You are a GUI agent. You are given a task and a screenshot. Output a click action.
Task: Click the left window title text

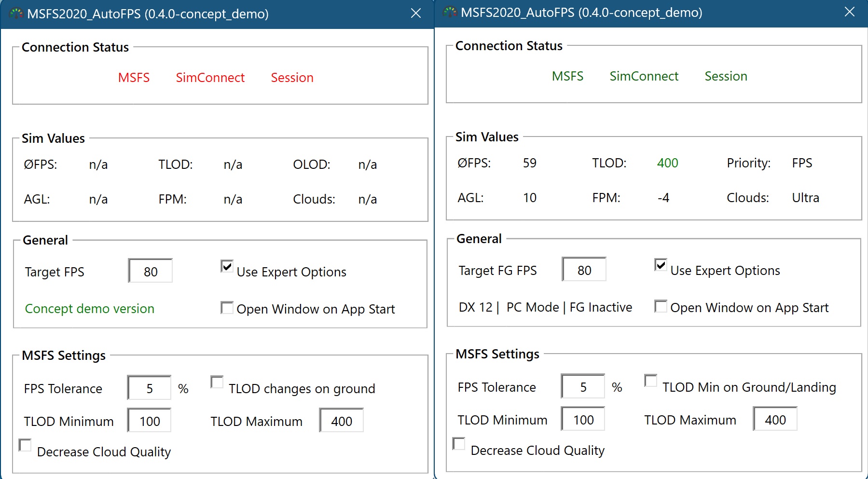[148, 14]
